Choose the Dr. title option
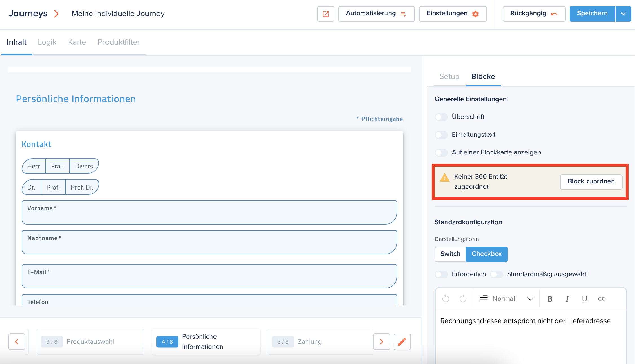Viewport: 635px width, 364px height. [x=32, y=187]
